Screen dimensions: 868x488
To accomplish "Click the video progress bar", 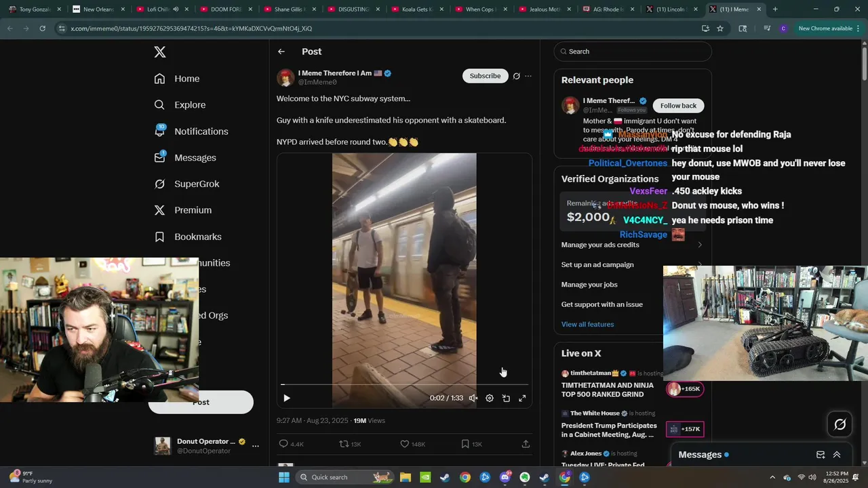I will click(x=404, y=384).
